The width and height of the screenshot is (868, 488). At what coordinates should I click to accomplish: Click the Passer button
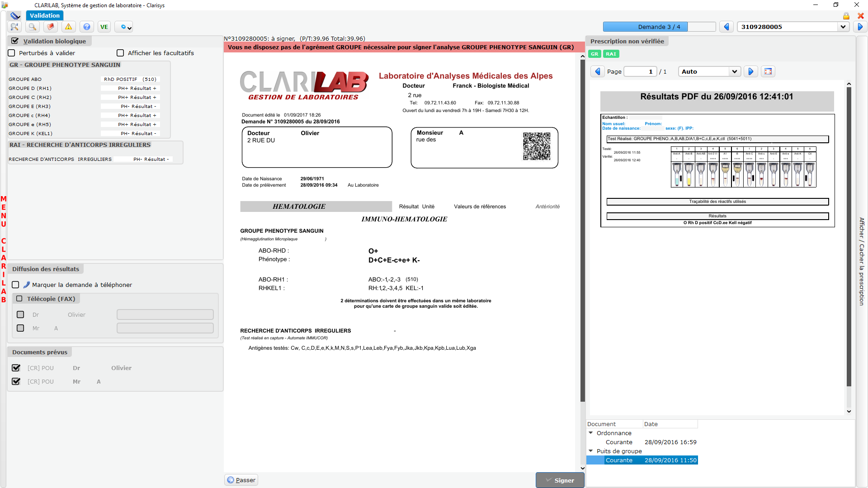[241, 480]
